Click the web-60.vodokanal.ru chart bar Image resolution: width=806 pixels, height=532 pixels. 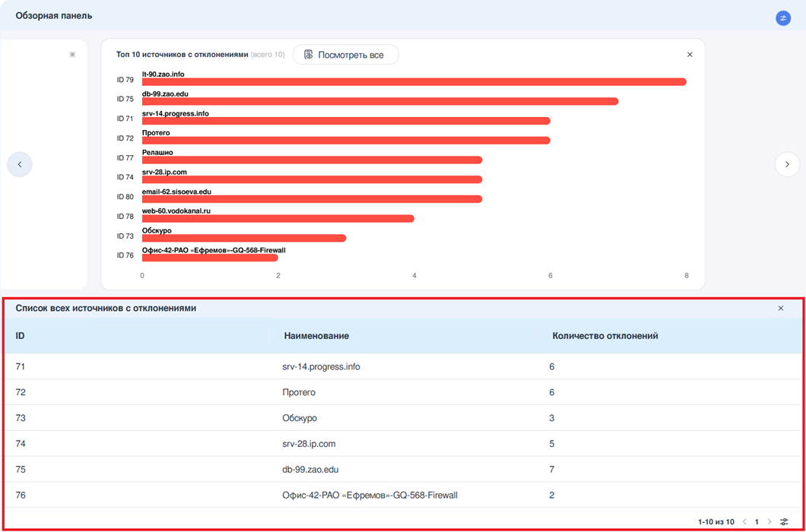pos(278,219)
